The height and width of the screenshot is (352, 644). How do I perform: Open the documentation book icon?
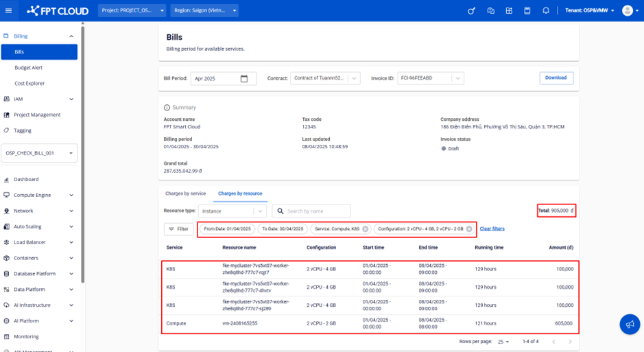[x=527, y=11]
